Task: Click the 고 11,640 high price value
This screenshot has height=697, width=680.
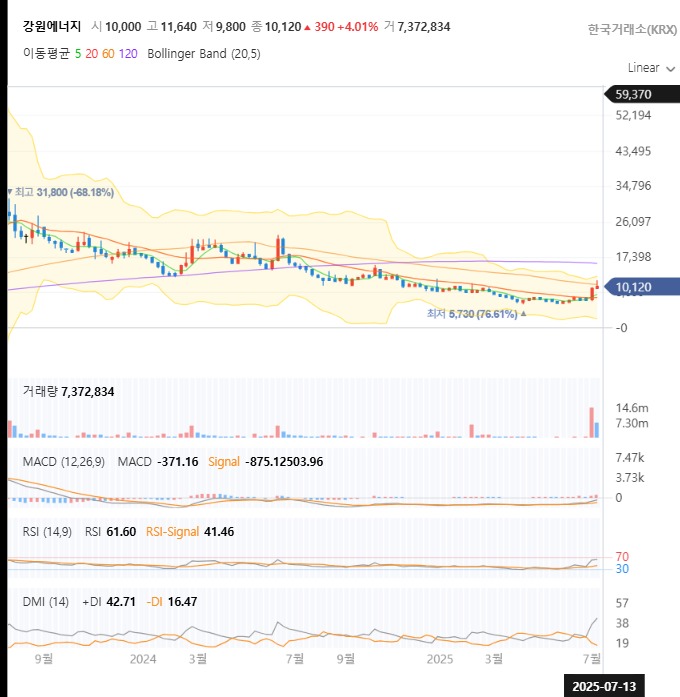Action: tap(172, 27)
